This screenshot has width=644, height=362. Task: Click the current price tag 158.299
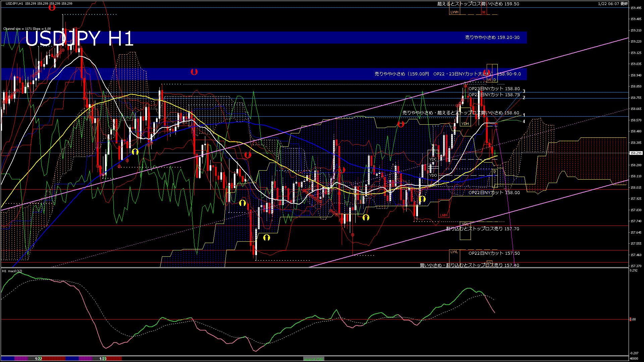pos(636,153)
